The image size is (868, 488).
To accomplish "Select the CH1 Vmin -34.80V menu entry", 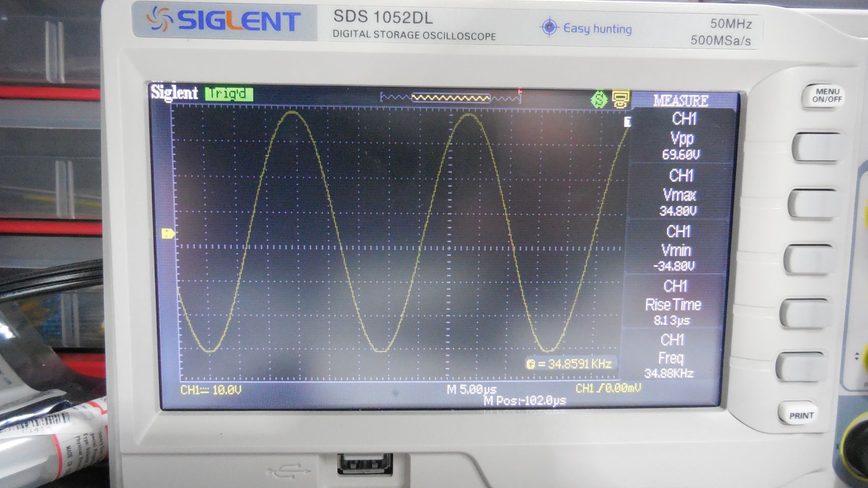I will pyautogui.click(x=677, y=248).
